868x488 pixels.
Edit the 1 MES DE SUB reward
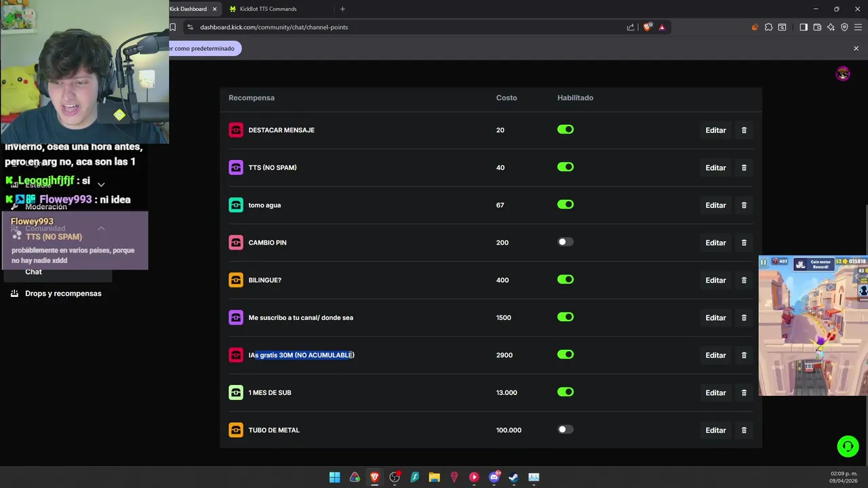(715, 392)
